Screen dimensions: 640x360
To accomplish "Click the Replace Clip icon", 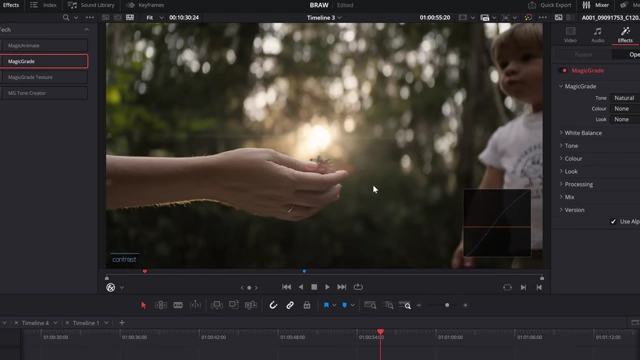I will click(x=251, y=305).
